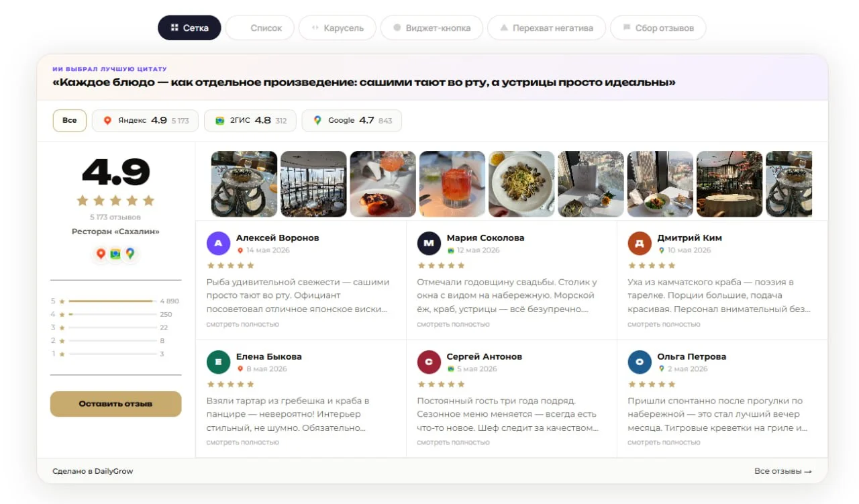Click Мария Соколова's avatar
The image size is (859, 504).
click(x=429, y=243)
